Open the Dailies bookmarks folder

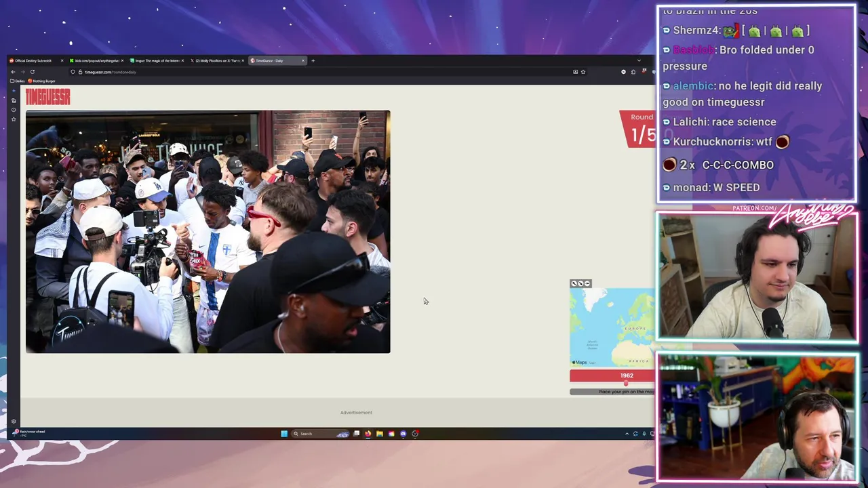[x=18, y=81]
